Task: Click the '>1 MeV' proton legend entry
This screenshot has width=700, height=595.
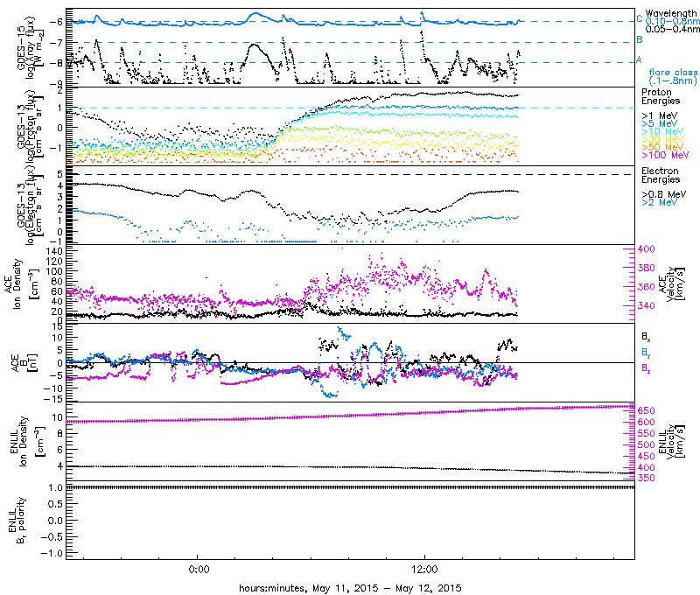Action: 659,115
